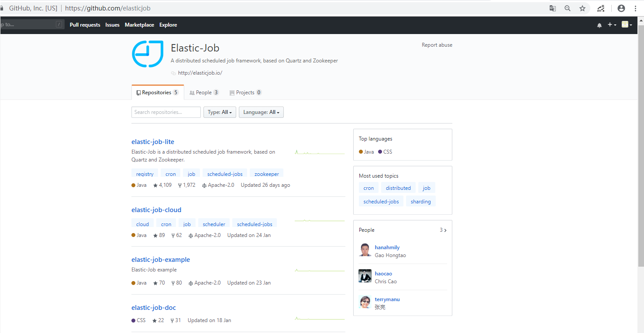This screenshot has height=333, width=644.
Task: Click the browser zoom magnifier icon
Action: pyautogui.click(x=568, y=8)
